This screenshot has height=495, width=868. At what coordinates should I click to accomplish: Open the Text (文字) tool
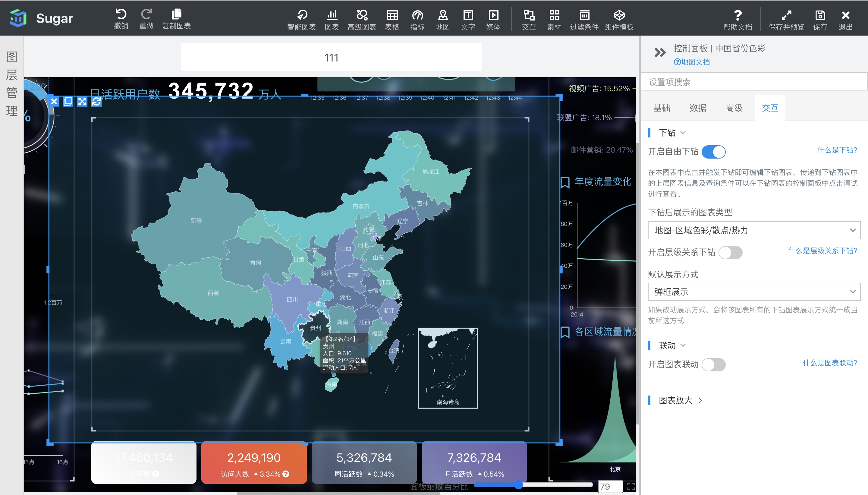click(468, 20)
